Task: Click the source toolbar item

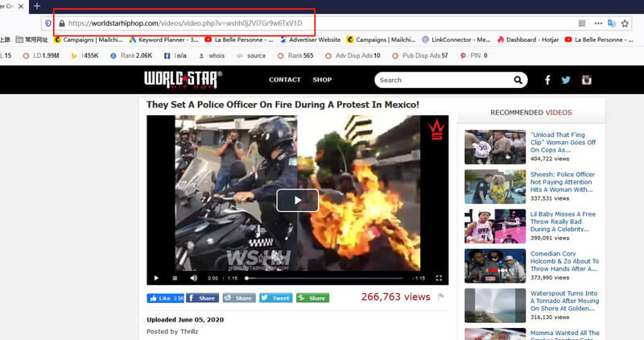Action: pyautogui.click(x=251, y=56)
